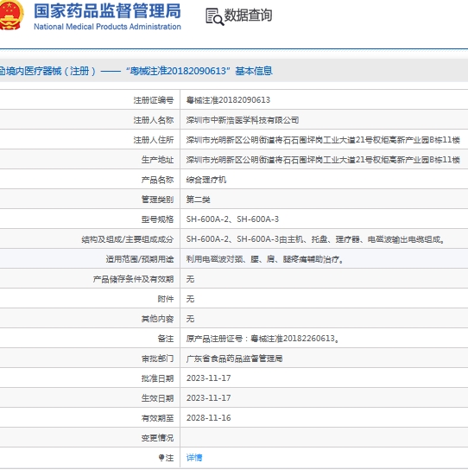Click the 注册人住所 address value
Image resolution: width=468 pixels, height=476 pixels.
click(323, 140)
